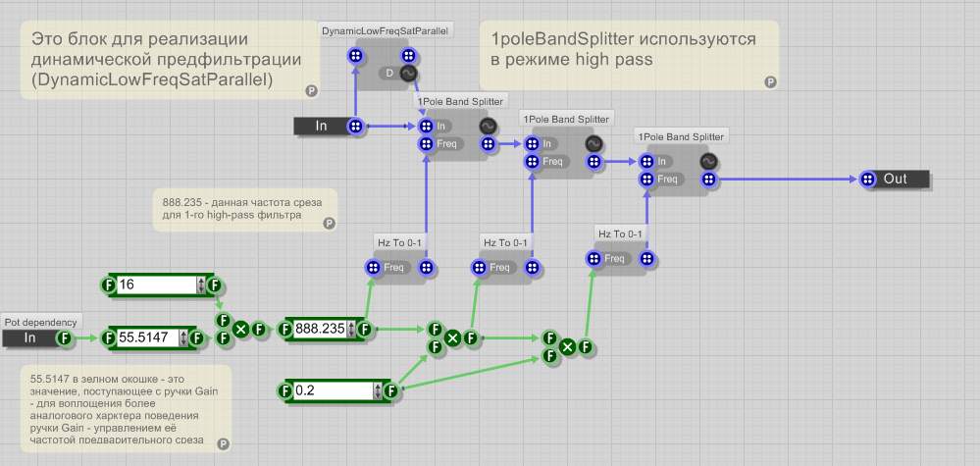
Task: Click DynamicLowFreqSatParallel top right output connector
Action: (408, 56)
